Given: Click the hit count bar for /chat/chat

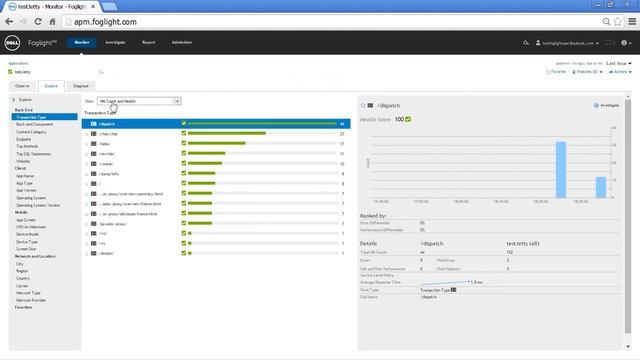Looking at the screenshot, I should point(227,133).
